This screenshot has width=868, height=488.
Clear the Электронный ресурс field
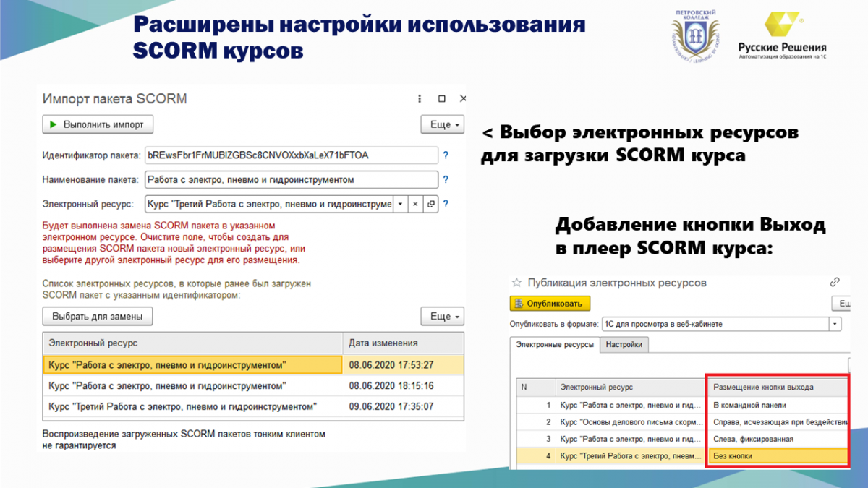[416, 204]
